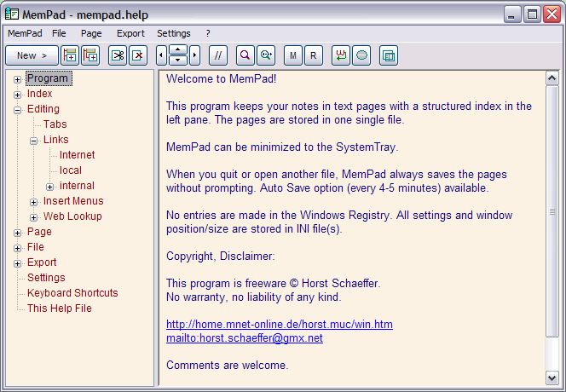Select the Export entry in tree
The width and height of the screenshot is (566, 392).
tap(42, 262)
